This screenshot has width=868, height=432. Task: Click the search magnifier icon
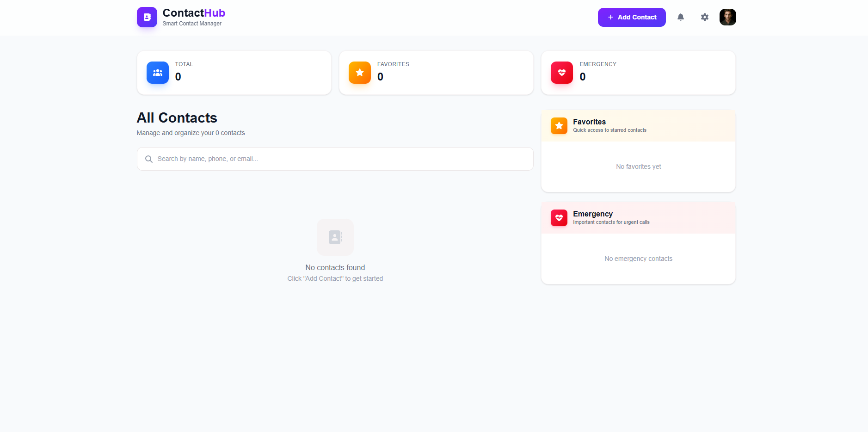pyautogui.click(x=149, y=159)
